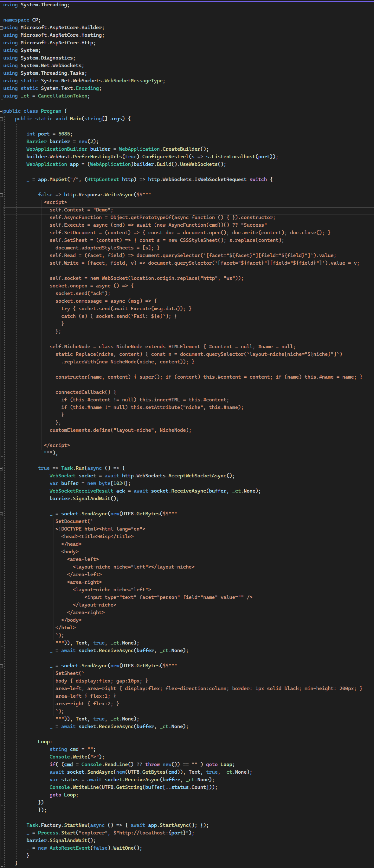Collapse the using directives block
This screenshot has height=868, width=374.
pyautogui.click(x=1, y=28)
